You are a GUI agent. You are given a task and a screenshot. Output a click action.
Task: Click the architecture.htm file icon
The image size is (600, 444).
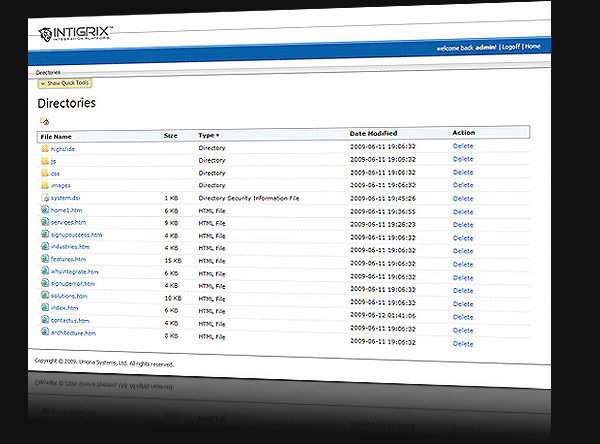[45, 331]
